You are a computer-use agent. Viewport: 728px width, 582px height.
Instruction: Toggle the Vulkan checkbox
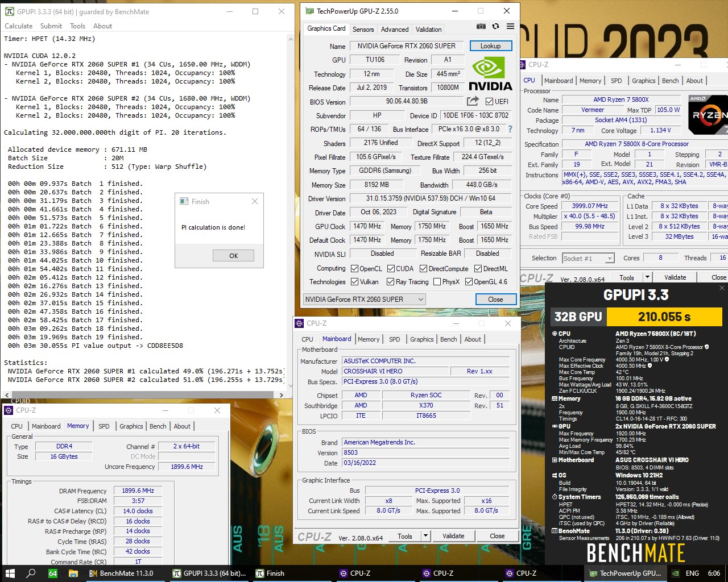point(354,282)
